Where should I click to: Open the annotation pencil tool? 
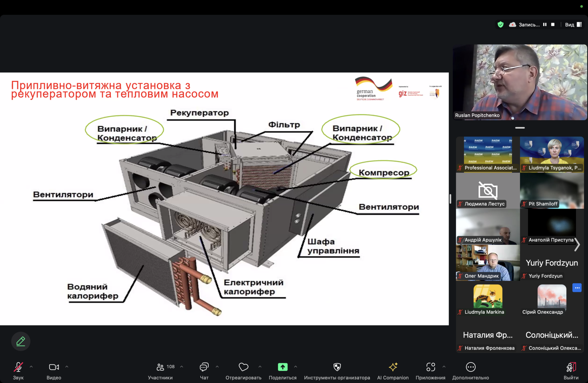[21, 341]
